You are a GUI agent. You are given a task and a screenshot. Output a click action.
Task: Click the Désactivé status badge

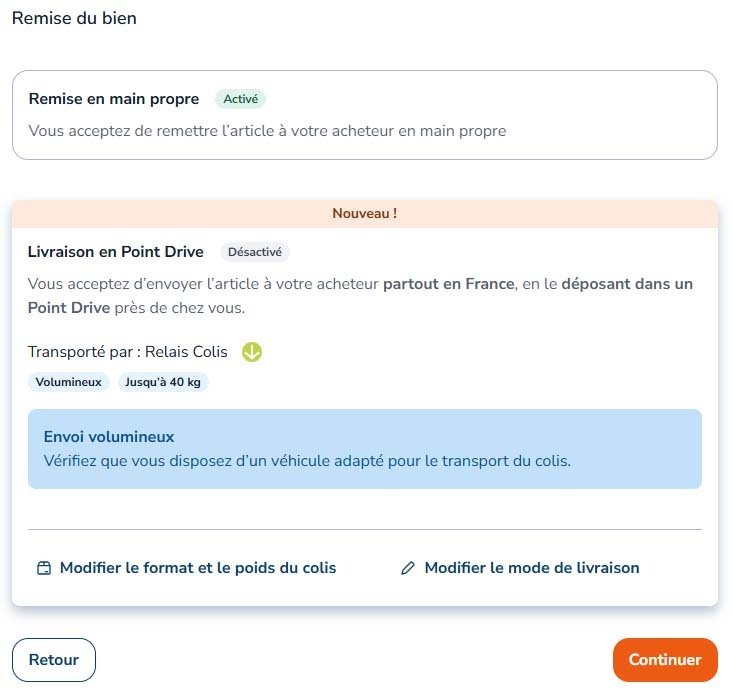coord(255,252)
